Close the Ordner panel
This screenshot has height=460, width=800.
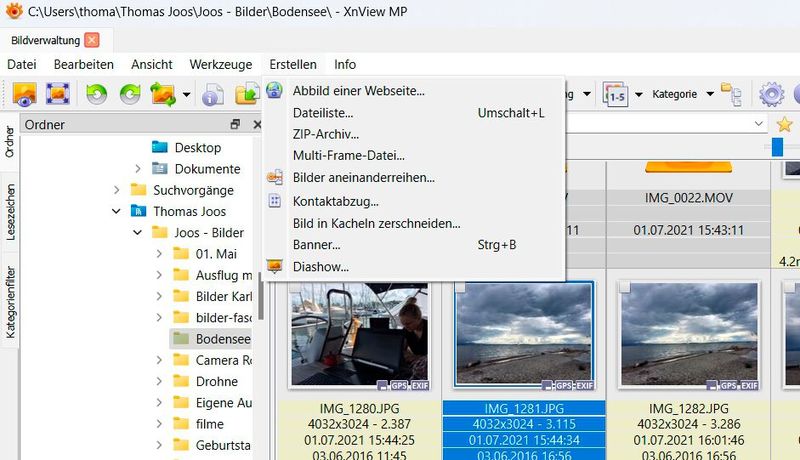tap(257, 124)
